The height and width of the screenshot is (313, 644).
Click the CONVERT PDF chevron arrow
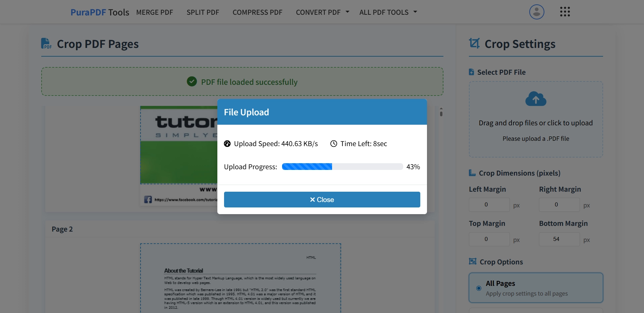click(347, 12)
